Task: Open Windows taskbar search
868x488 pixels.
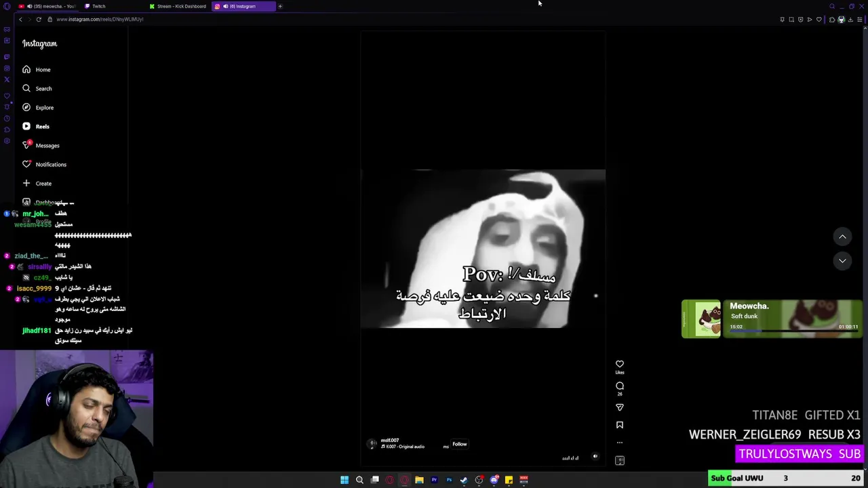Action: pos(359,480)
